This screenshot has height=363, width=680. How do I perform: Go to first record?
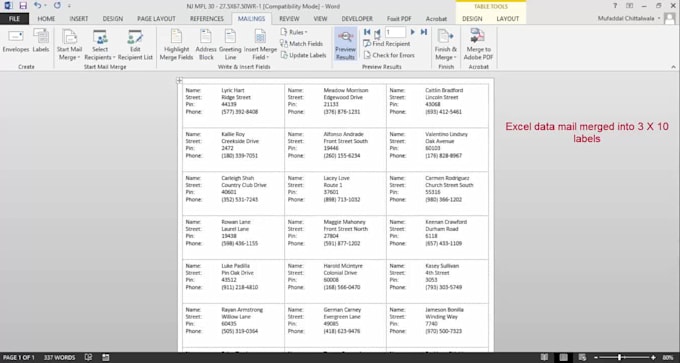point(367,32)
